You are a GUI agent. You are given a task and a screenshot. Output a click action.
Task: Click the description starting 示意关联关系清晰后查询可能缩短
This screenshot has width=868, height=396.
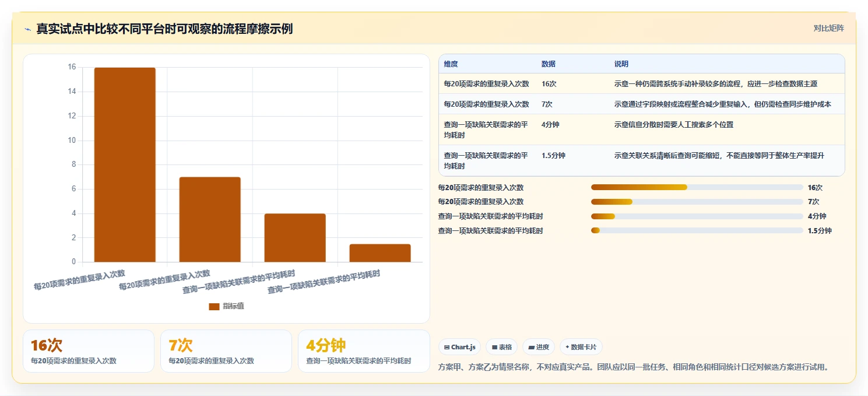click(x=719, y=155)
